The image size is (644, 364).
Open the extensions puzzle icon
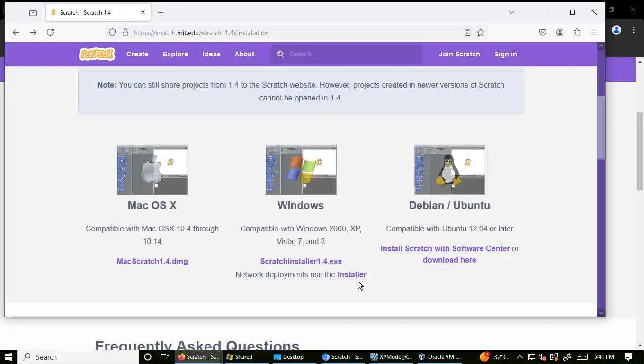[577, 32]
